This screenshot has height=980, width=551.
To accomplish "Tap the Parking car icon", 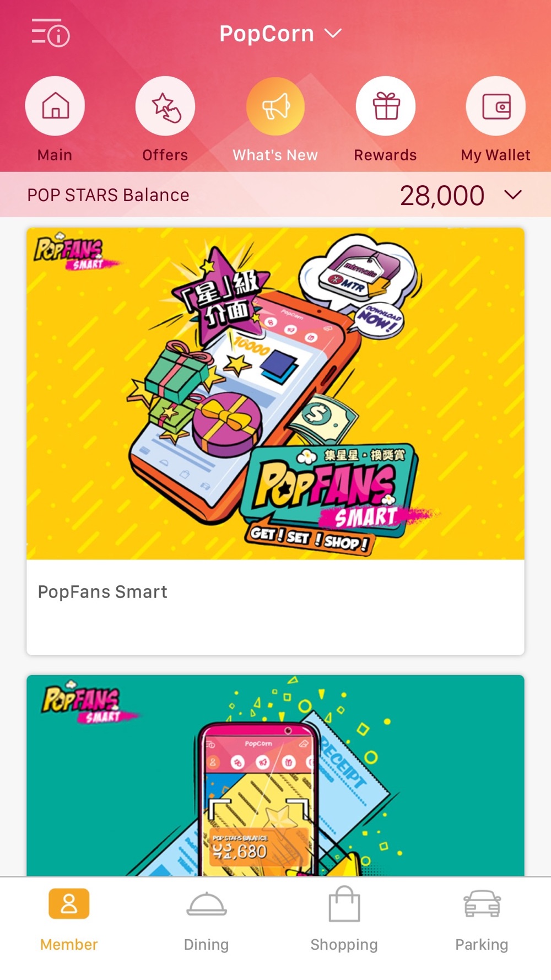I will coord(482,904).
